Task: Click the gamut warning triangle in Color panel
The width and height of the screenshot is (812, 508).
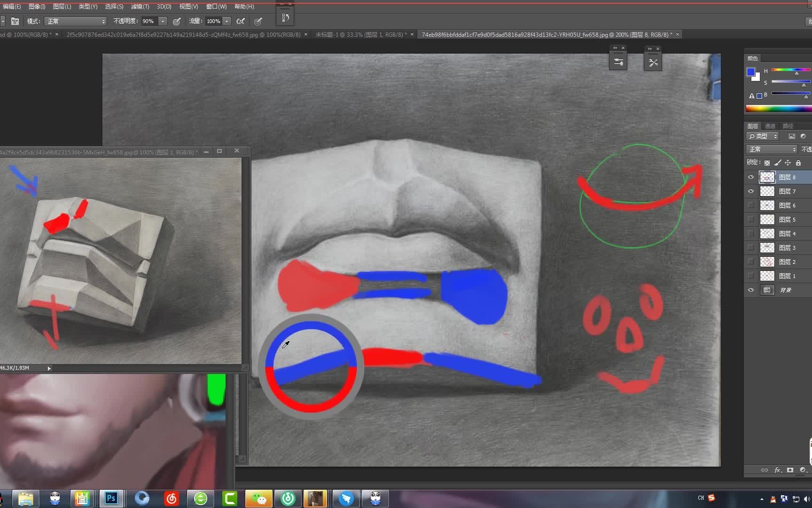Action: [752, 96]
